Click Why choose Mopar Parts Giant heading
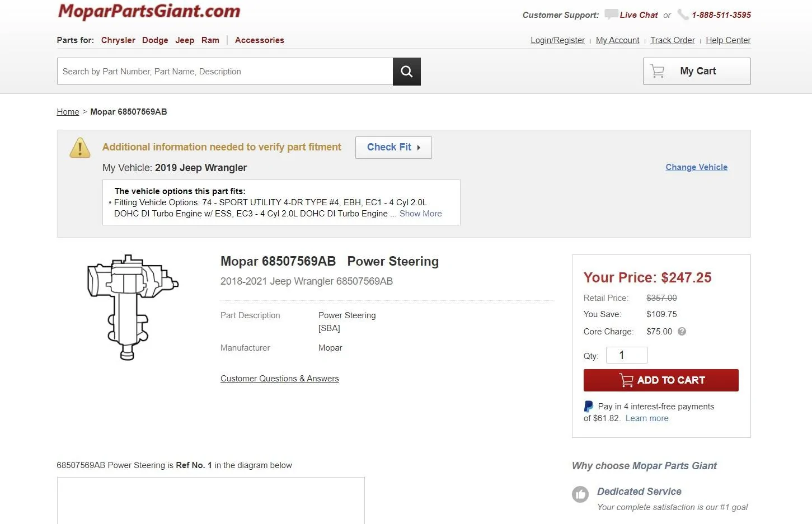Screen dimensions: 812x524 click(x=644, y=466)
